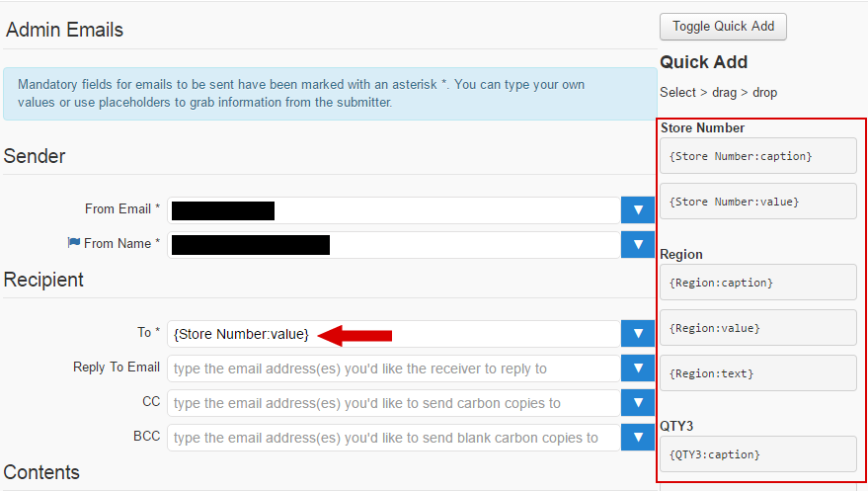Image resolution: width=868 pixels, height=491 pixels.
Task: Open the From Email placeholder dropdown
Action: pyautogui.click(x=638, y=210)
